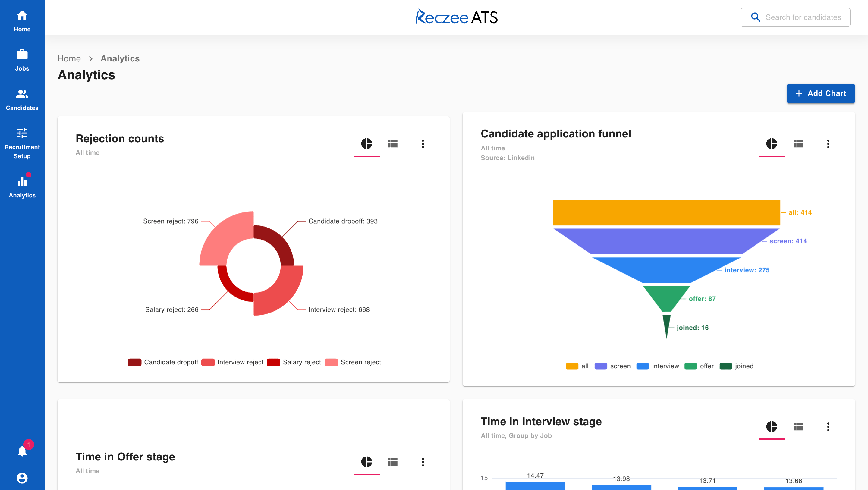Open the Candidates section
Screen dimensions: 868x490
pyautogui.click(x=22, y=100)
